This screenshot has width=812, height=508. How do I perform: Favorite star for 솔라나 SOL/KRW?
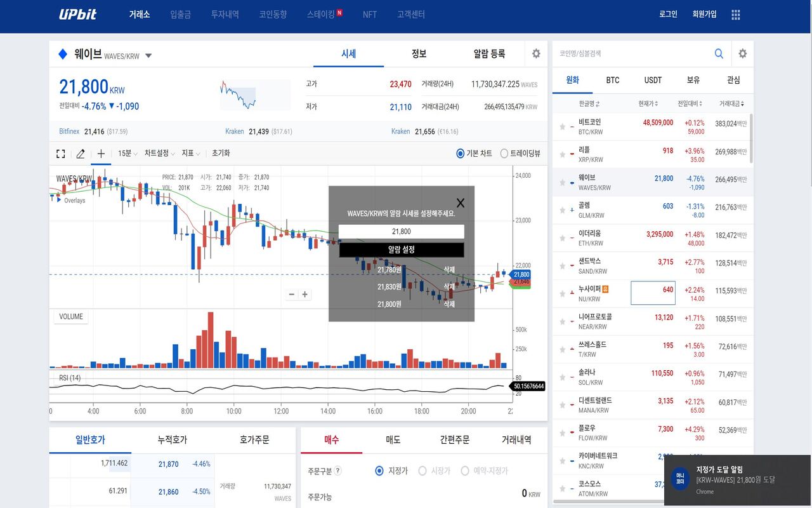coord(562,377)
